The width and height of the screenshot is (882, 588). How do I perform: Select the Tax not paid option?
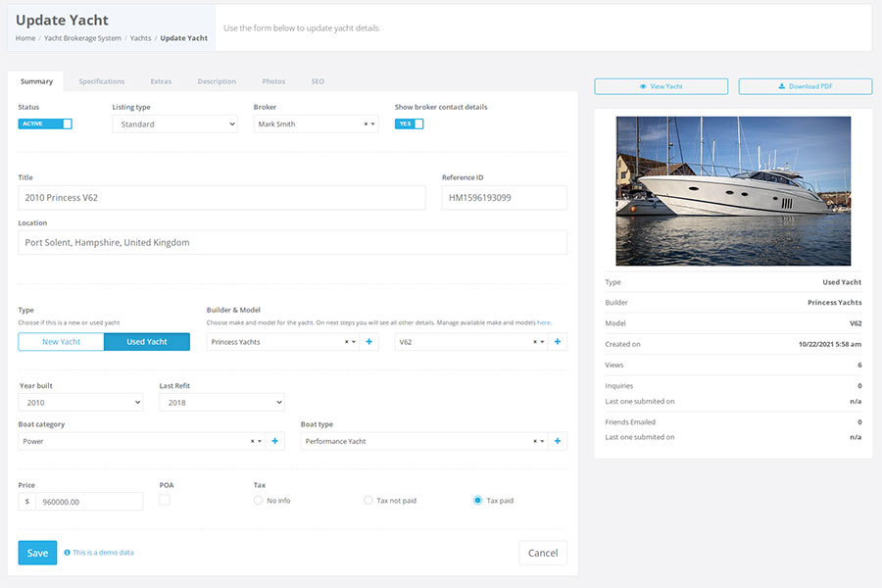[368, 501]
